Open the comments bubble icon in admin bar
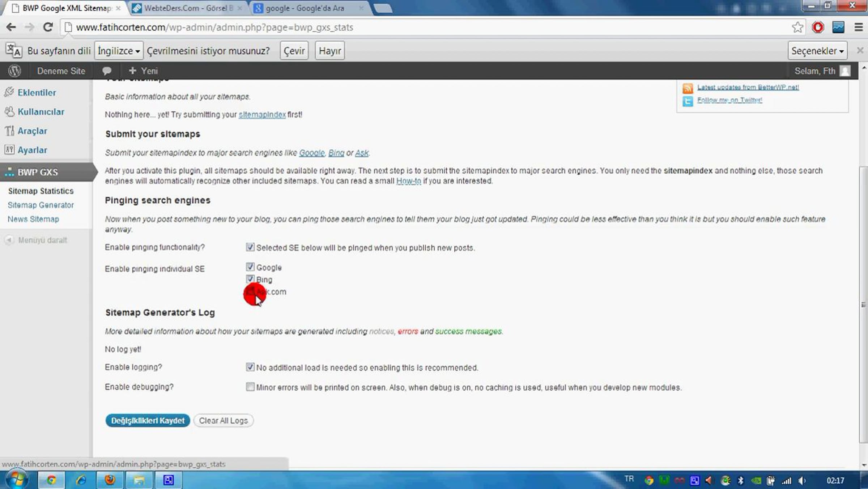The image size is (868, 489). click(x=107, y=71)
